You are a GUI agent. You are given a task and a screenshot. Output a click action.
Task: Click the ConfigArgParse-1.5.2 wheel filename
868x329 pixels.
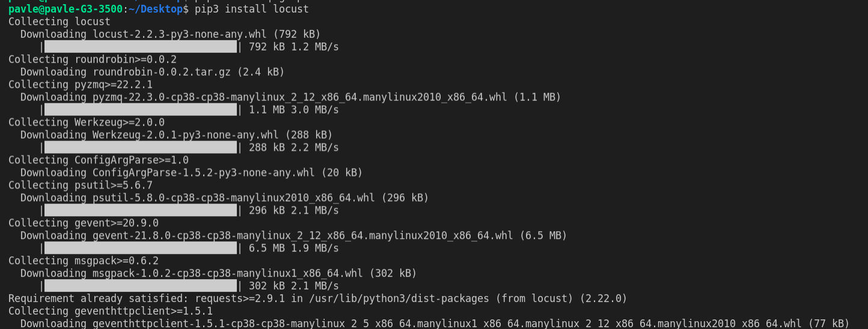pyautogui.click(x=204, y=173)
